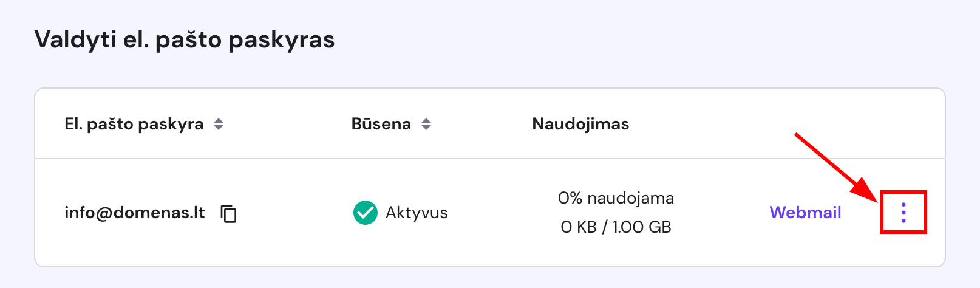
Task: Click the 0% naudojama usage text
Action: click(616, 198)
